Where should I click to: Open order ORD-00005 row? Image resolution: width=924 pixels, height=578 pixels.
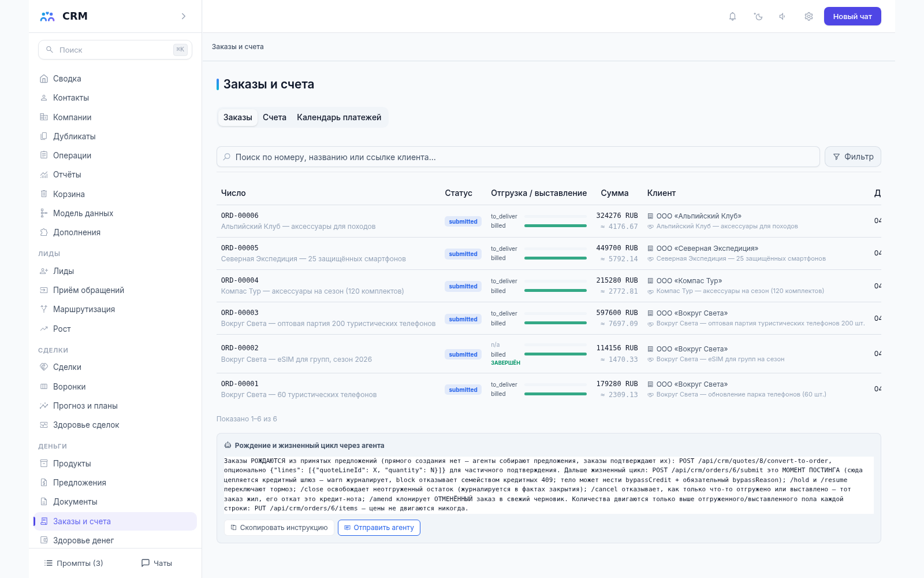[549, 253]
